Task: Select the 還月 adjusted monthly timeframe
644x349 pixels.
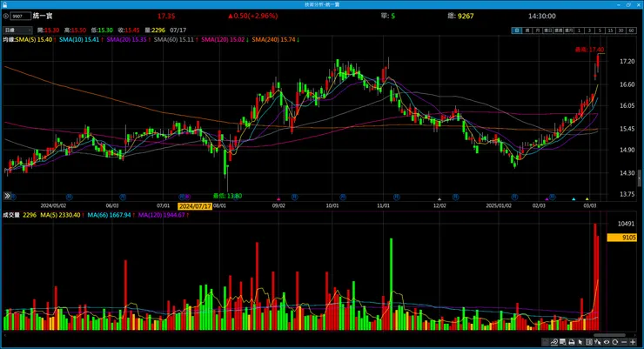Action: point(569,30)
